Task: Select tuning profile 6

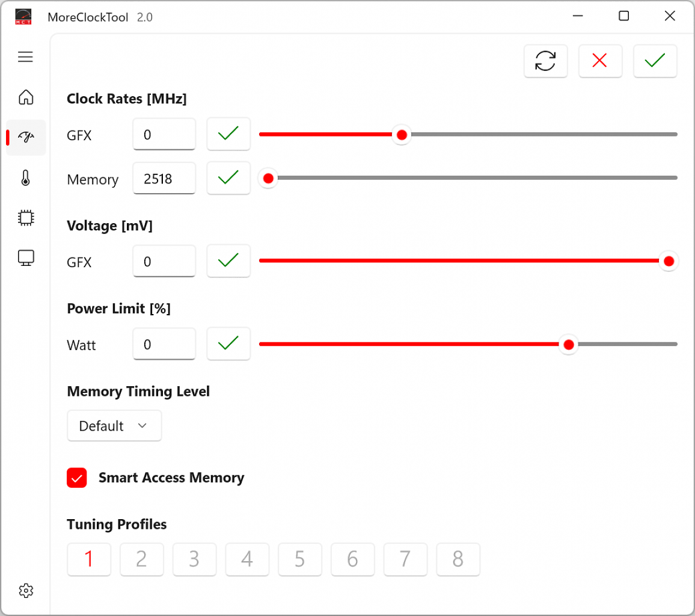Action: click(x=352, y=559)
